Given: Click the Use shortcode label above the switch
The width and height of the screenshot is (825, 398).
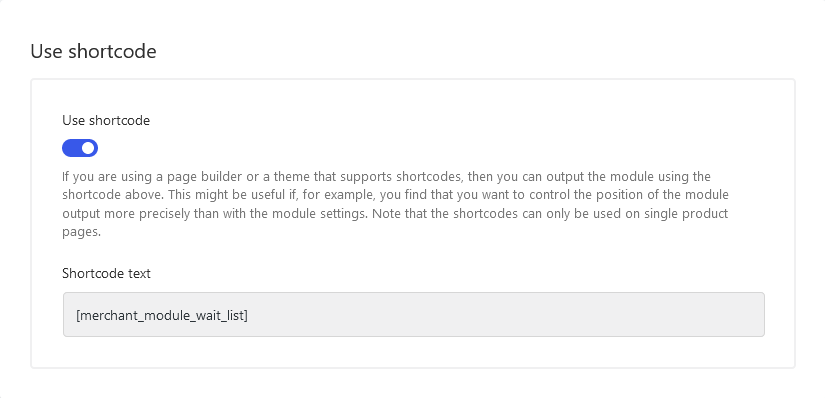Looking at the screenshot, I should click(106, 121).
